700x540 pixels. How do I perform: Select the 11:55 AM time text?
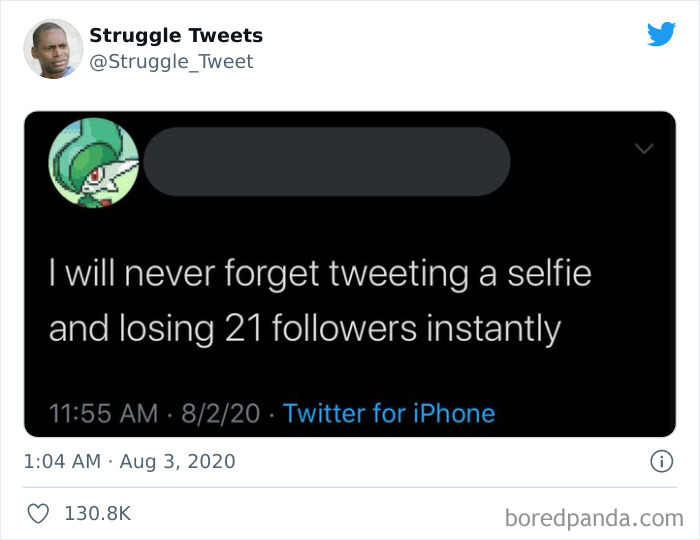coord(103,413)
